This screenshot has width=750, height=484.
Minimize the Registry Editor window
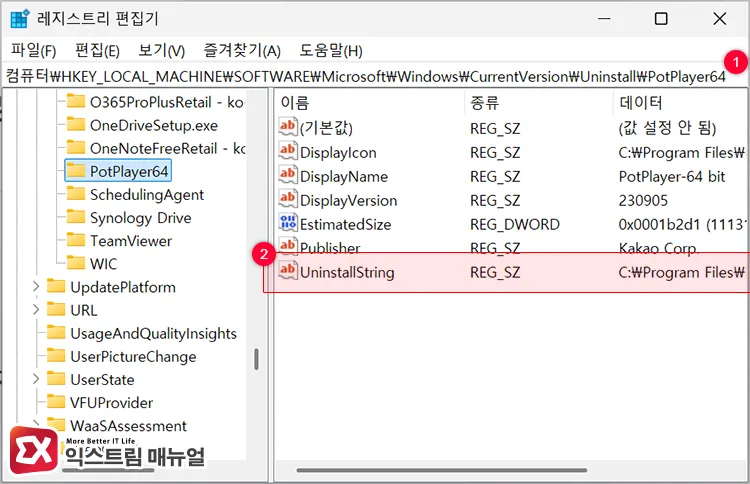click(604, 19)
